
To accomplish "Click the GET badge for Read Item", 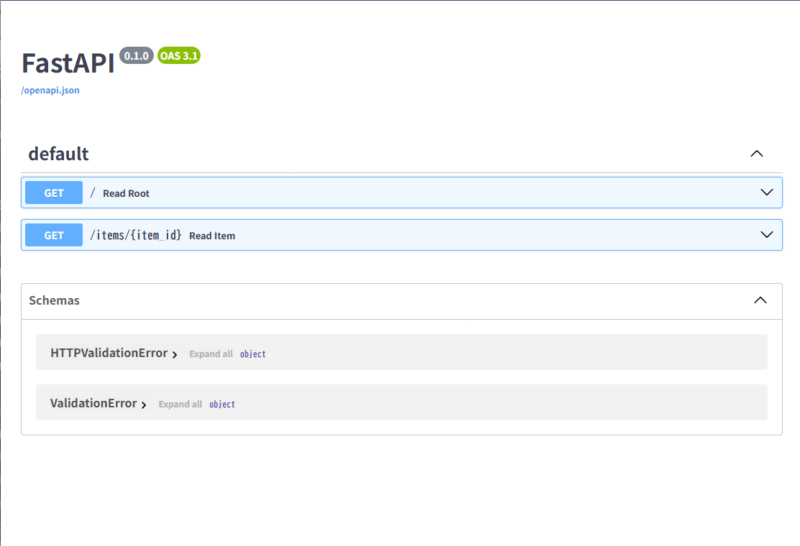I will tap(54, 235).
